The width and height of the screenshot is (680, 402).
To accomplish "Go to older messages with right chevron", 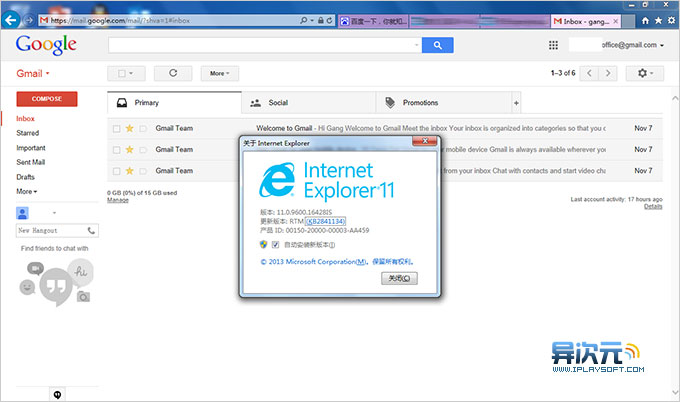I will click(x=608, y=73).
